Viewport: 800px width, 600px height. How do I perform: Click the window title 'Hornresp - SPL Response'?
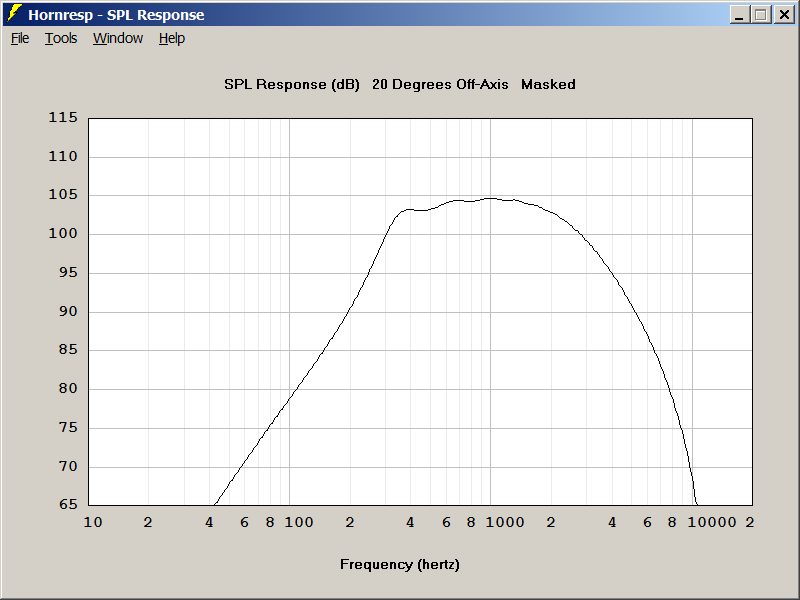click(x=116, y=15)
